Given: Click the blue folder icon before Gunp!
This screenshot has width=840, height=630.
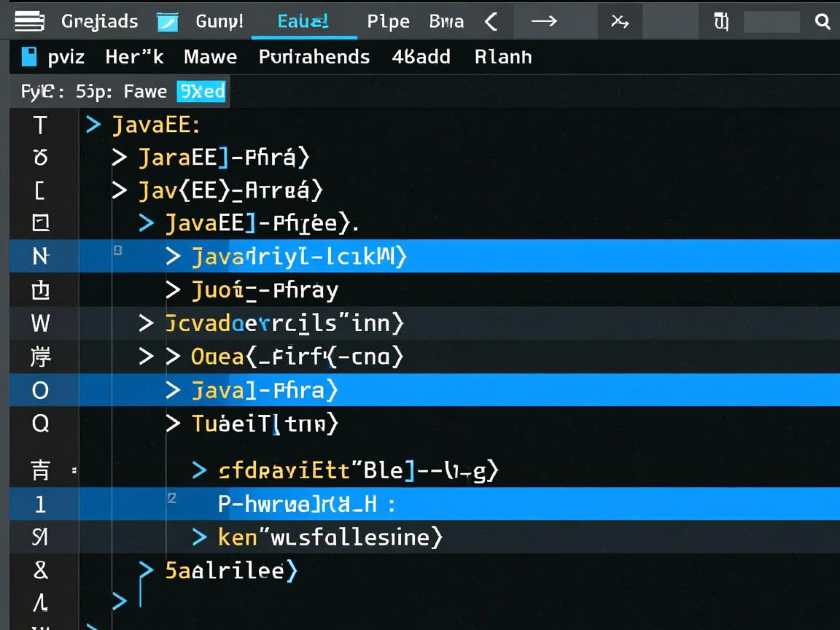Looking at the screenshot, I should pos(168,22).
